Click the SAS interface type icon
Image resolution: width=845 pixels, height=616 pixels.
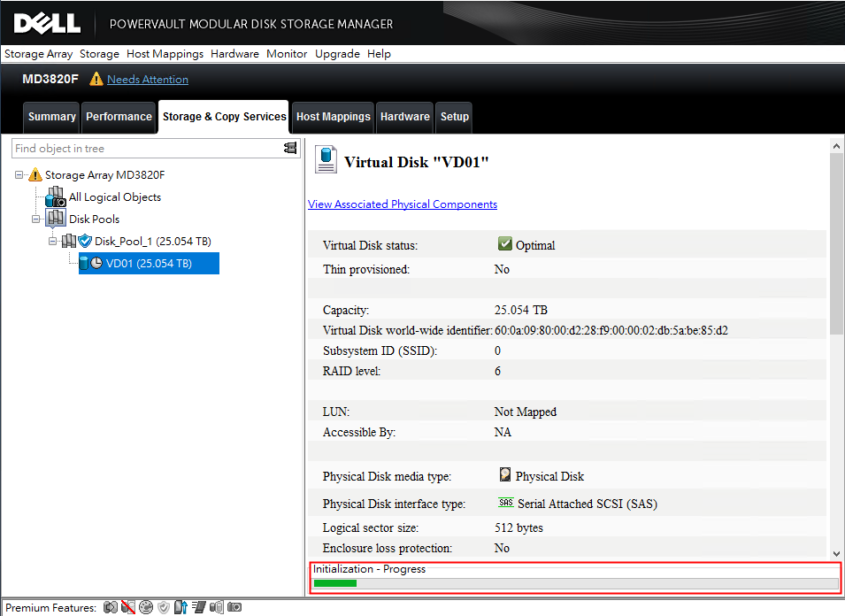click(505, 503)
